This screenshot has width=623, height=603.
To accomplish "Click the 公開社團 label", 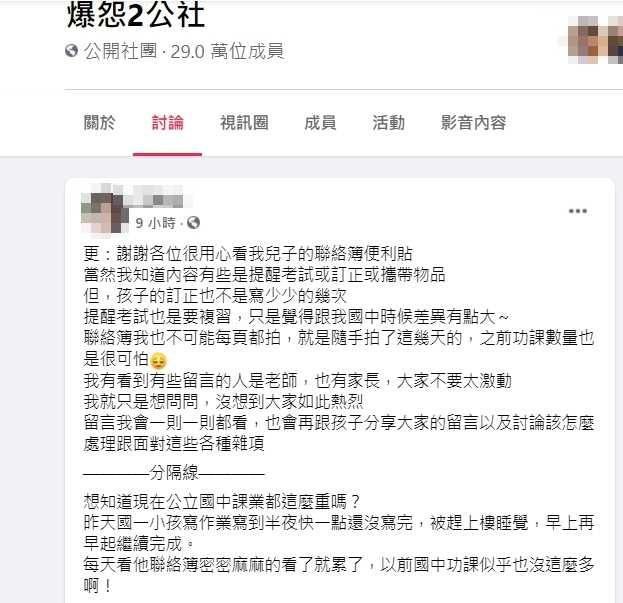I will point(121,51).
